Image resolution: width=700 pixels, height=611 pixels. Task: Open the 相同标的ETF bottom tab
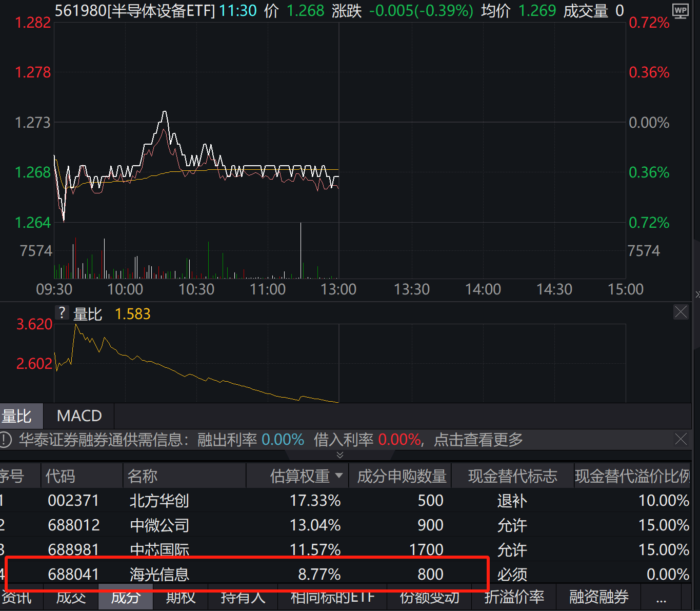click(332, 597)
